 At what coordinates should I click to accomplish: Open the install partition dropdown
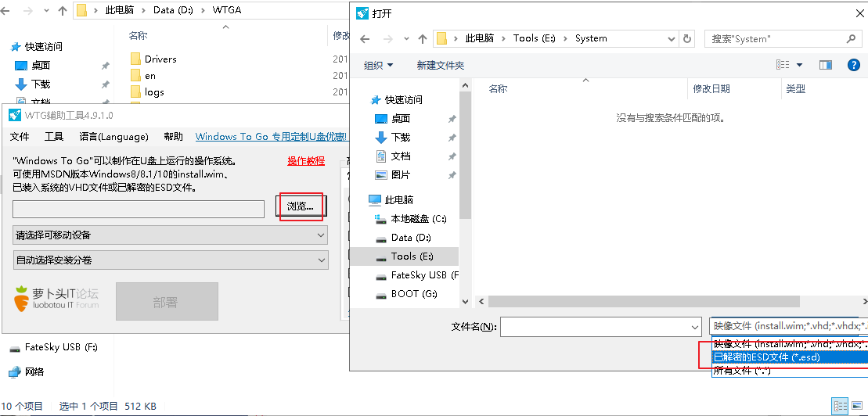click(x=170, y=260)
